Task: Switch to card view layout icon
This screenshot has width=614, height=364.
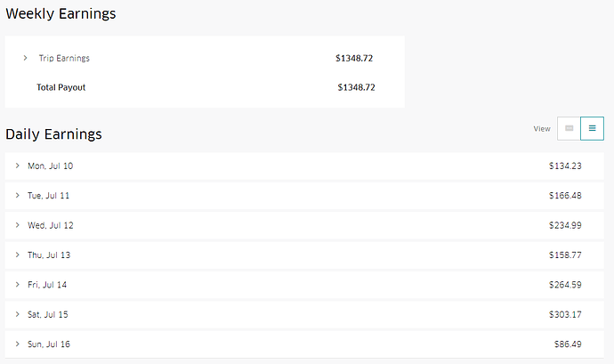Action: (569, 128)
